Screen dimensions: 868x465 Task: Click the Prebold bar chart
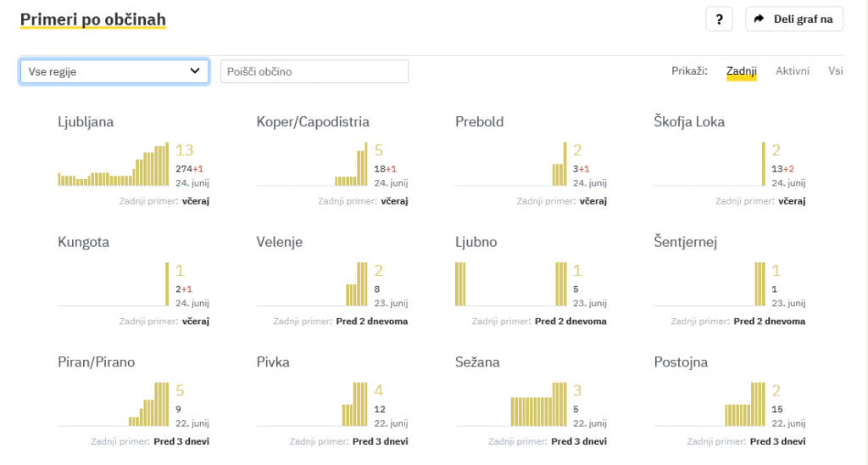(x=510, y=164)
